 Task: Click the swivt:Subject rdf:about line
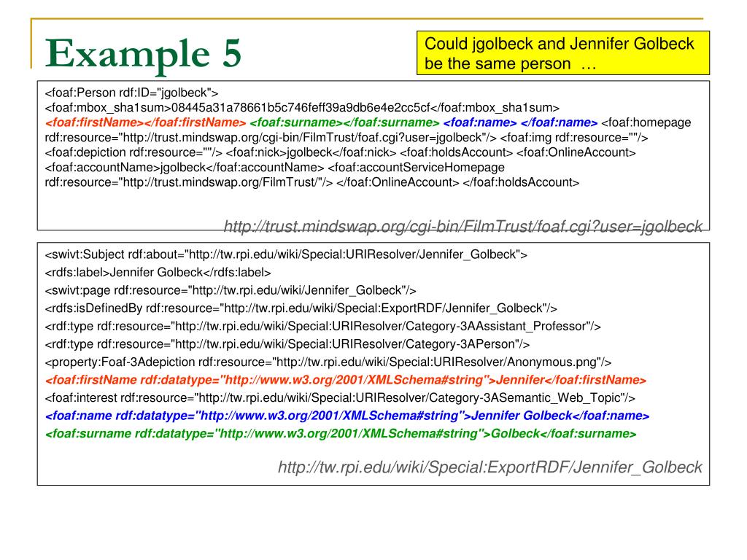(286, 254)
